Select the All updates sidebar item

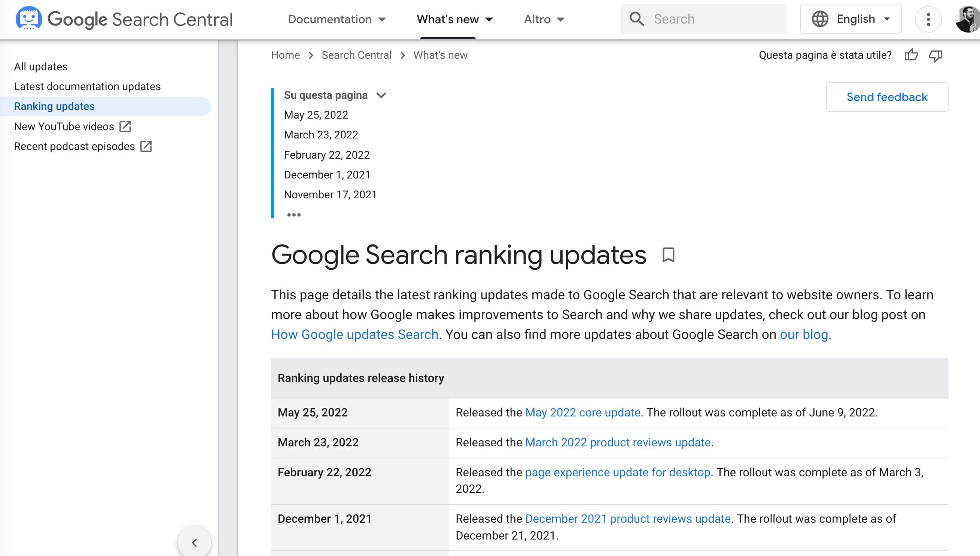point(41,66)
